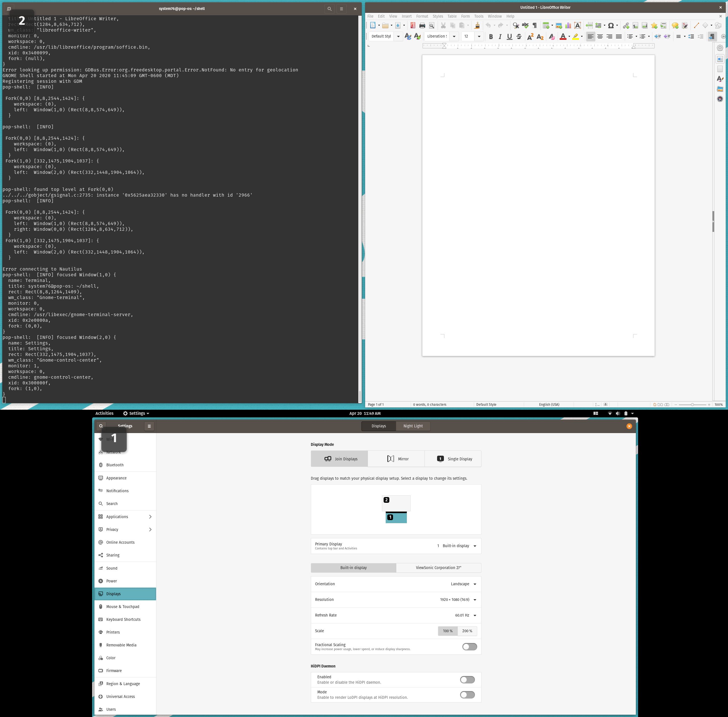
Task: Choose Mirror display mode
Action: coord(396,459)
